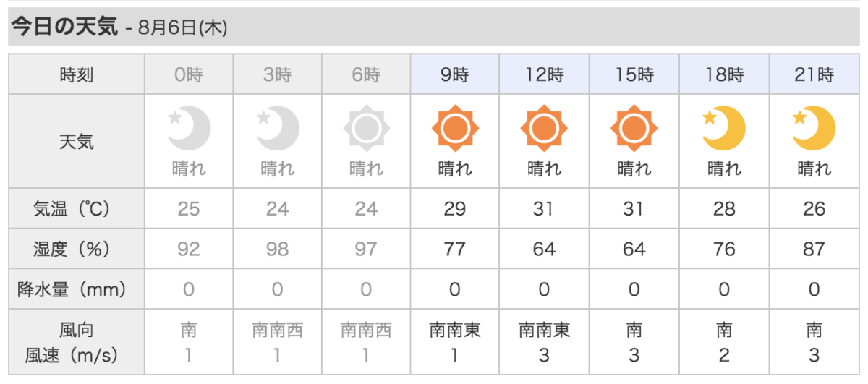868x384 pixels.
Task: Click the yellow moon icon at 18時
Action: [724, 129]
